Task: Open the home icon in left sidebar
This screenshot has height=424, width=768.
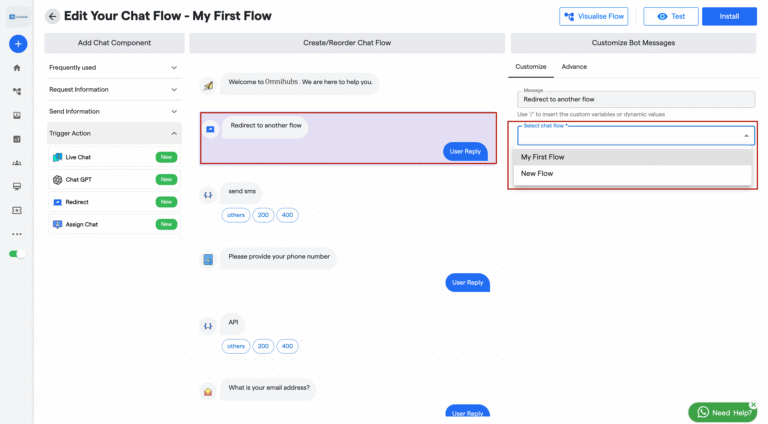Action: click(17, 68)
